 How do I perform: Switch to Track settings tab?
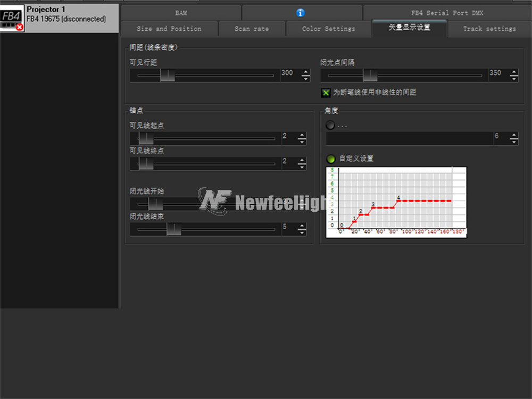click(x=489, y=29)
